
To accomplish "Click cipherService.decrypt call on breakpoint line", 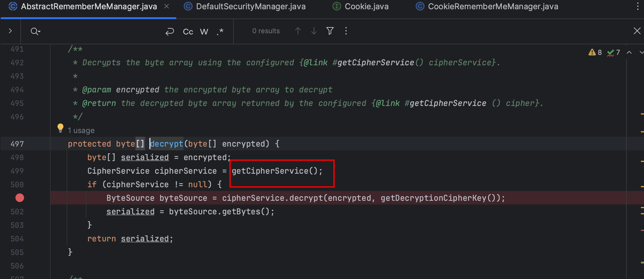I will [272, 198].
